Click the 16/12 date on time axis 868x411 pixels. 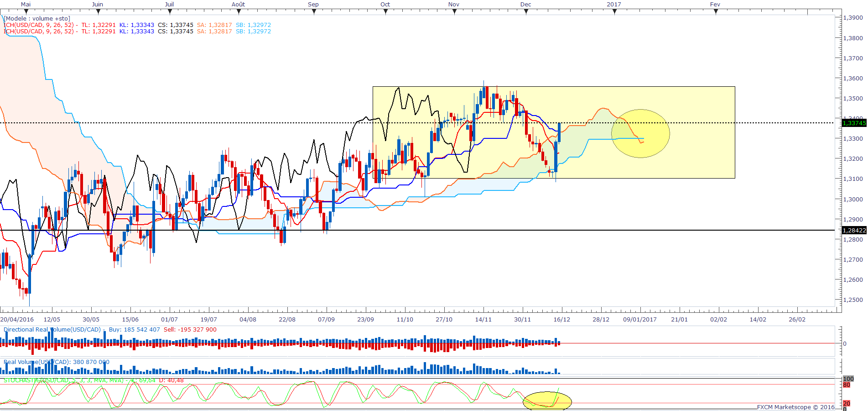click(561, 319)
